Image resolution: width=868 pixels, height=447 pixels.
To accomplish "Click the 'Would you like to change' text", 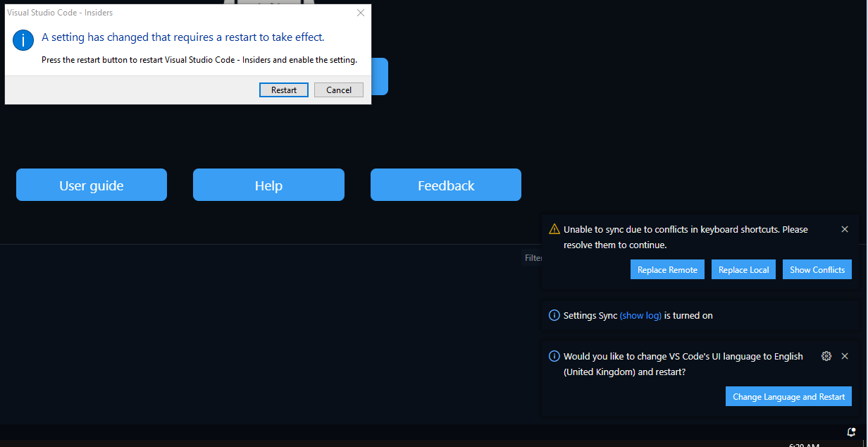I will [x=683, y=364].
